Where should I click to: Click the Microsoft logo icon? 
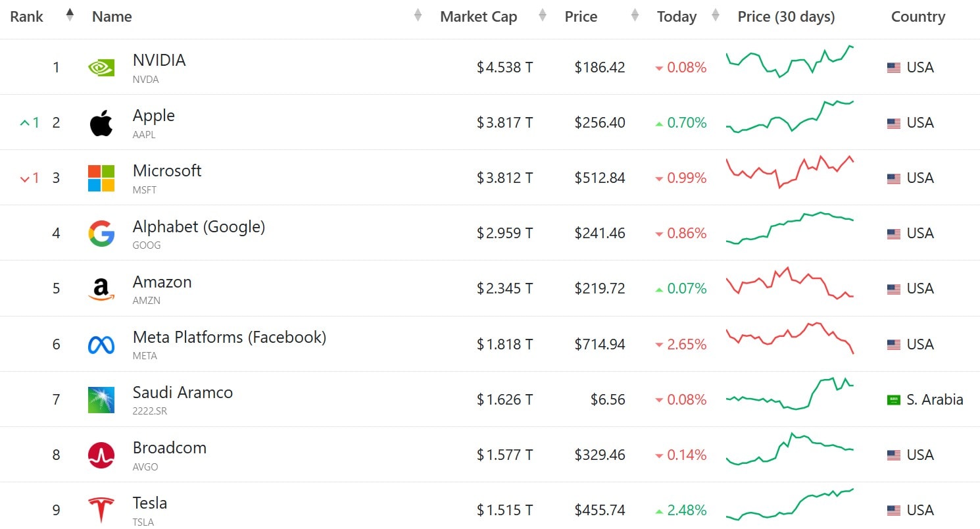click(x=101, y=178)
